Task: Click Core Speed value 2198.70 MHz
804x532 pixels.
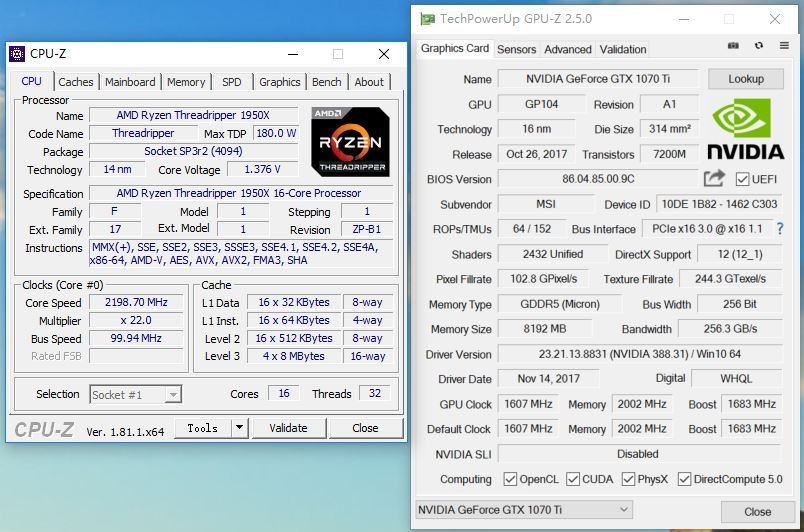Action: click(136, 302)
